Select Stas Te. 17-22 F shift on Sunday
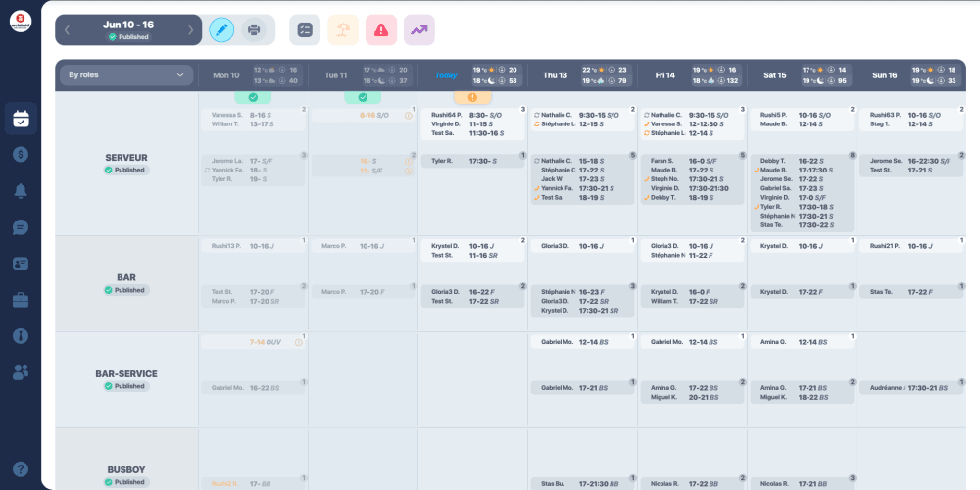Viewport: 980px width, 490px height. point(911,292)
